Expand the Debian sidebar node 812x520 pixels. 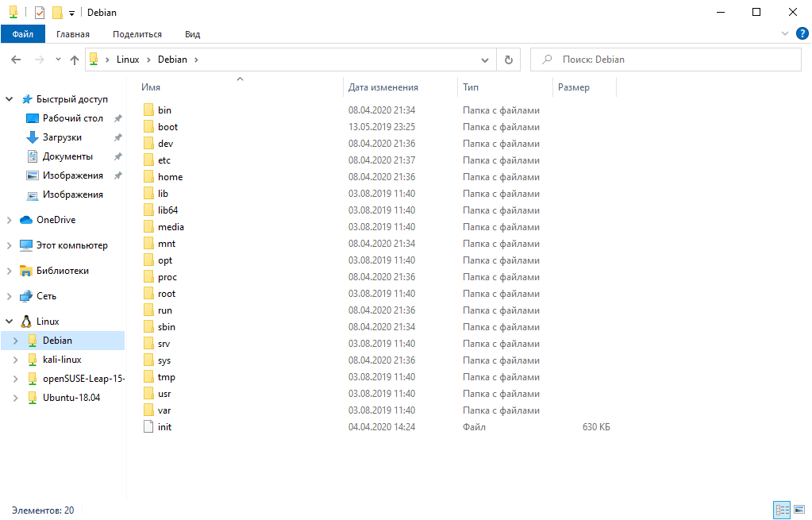[x=16, y=341]
